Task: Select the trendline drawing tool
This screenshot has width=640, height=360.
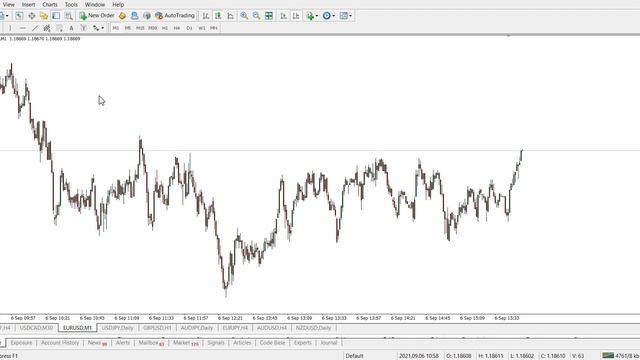Action: coord(35,28)
